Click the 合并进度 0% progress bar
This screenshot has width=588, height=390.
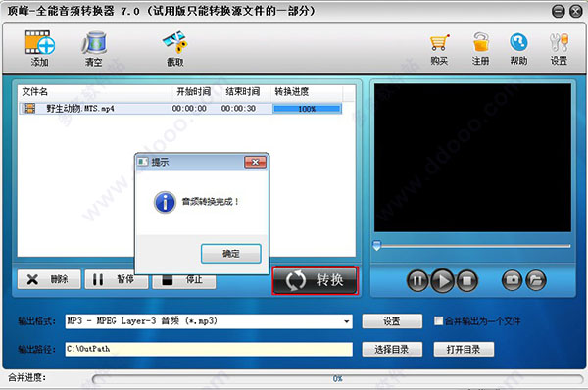point(337,379)
